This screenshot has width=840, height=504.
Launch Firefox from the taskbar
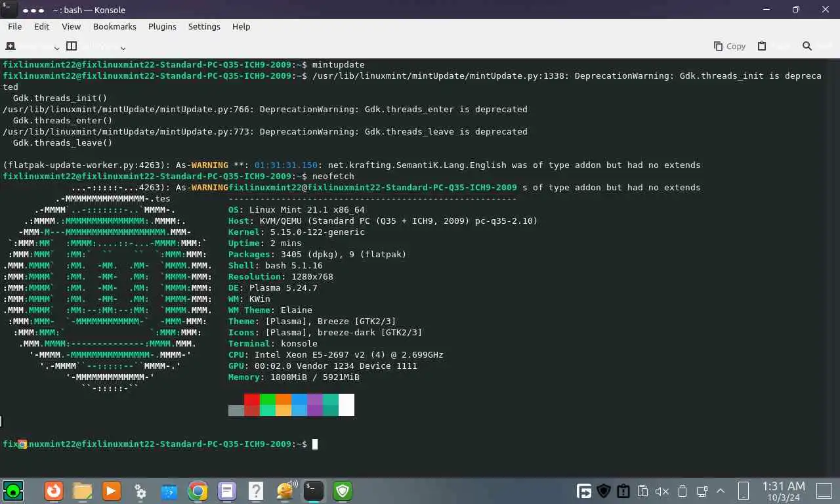coord(54,490)
